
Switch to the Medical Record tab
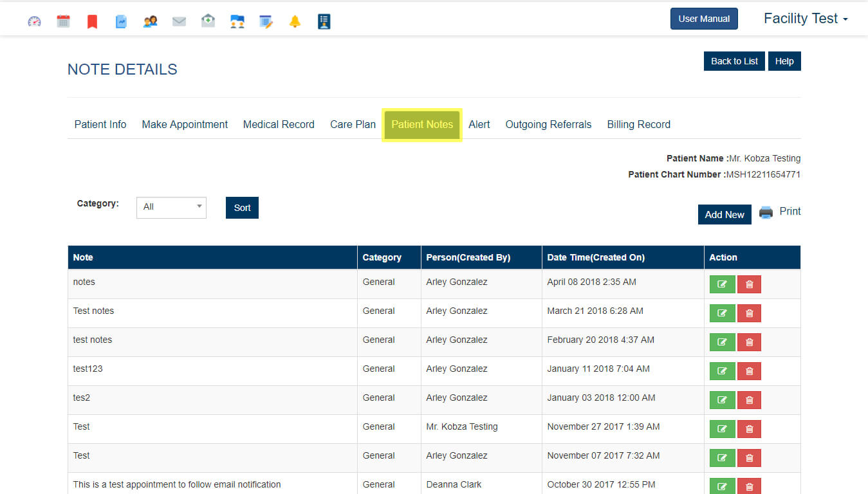pos(279,125)
